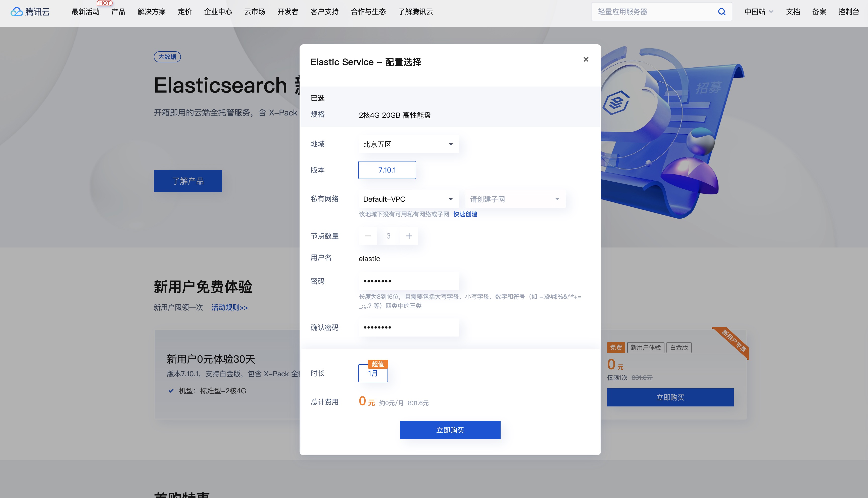
Task: Open the 活动规则>> link
Action: point(230,308)
